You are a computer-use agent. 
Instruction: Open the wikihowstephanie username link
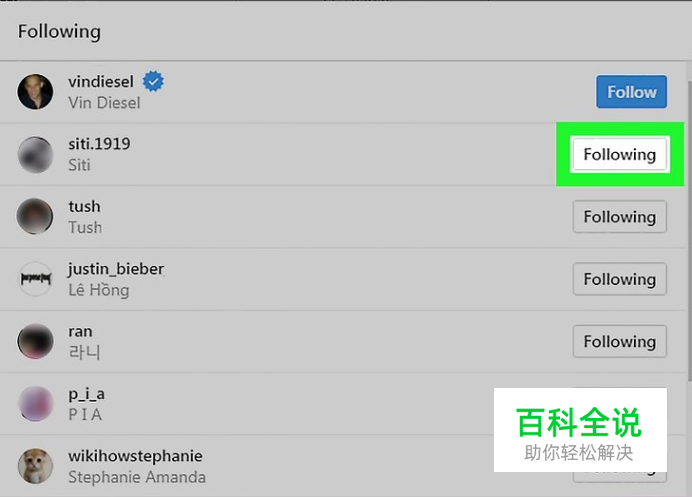point(135,456)
